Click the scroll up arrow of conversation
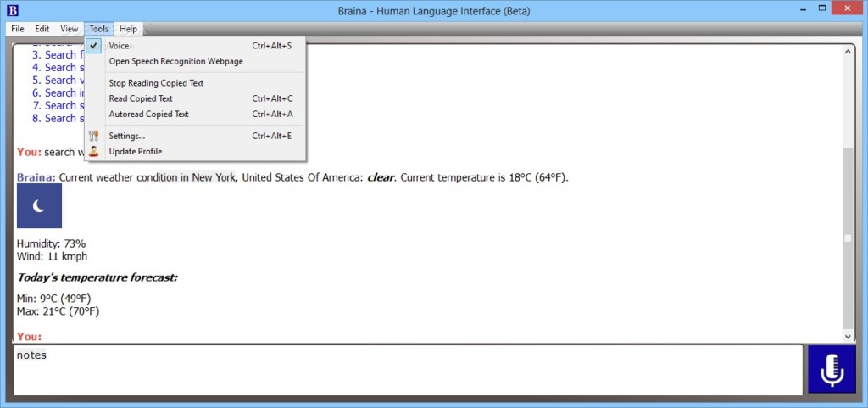 [848, 52]
